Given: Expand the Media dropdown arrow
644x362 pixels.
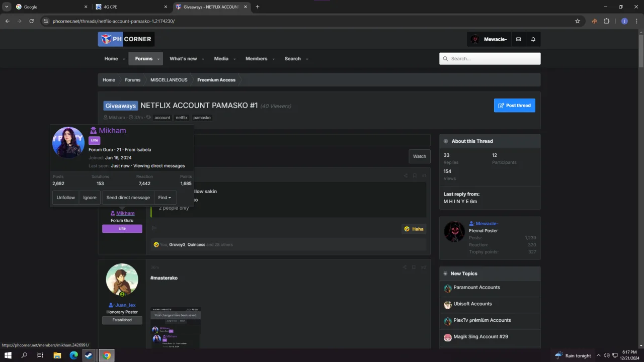Looking at the screenshot, I should coord(234,59).
